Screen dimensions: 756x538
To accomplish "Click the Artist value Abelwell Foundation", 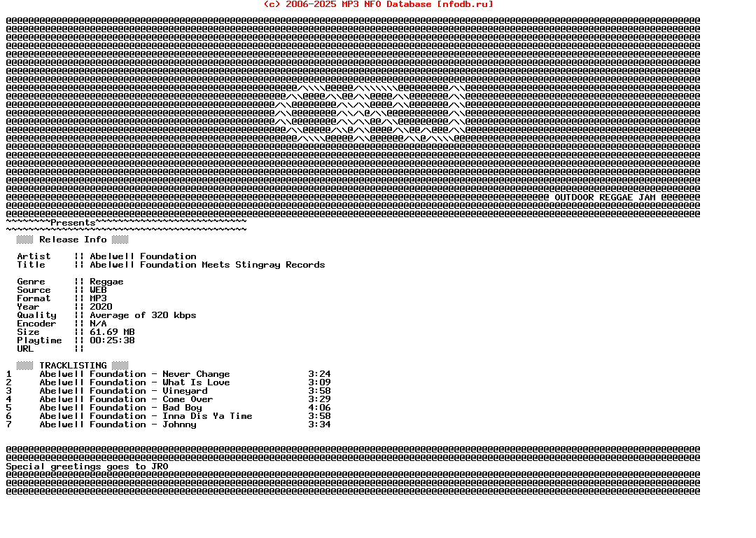I will click(143, 256).
